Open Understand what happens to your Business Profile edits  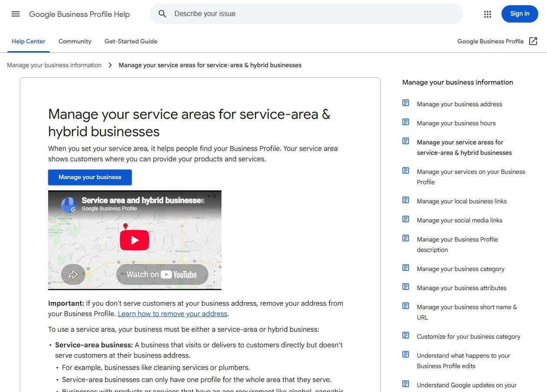click(x=463, y=361)
